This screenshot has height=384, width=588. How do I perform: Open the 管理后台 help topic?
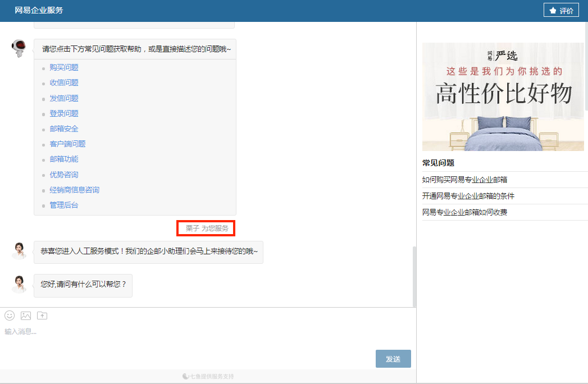(64, 205)
